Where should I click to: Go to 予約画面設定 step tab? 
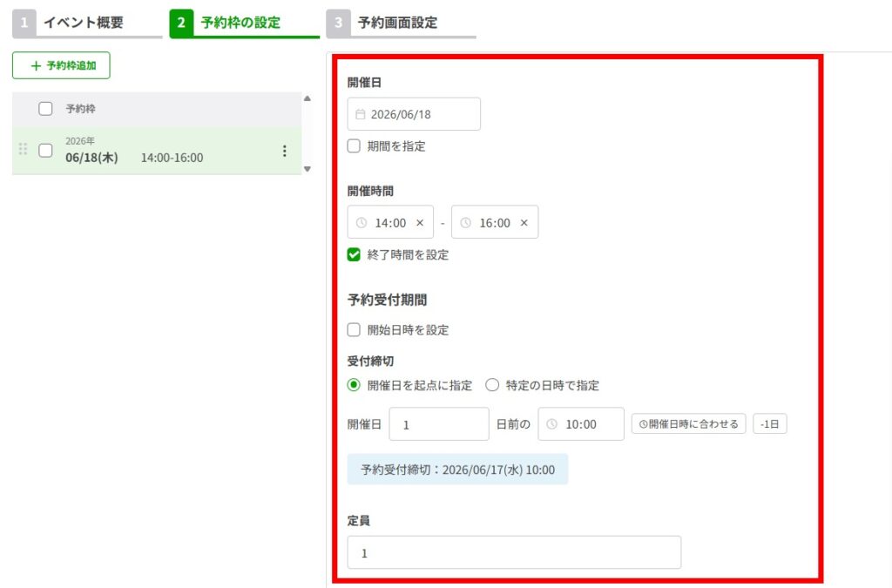[397, 24]
